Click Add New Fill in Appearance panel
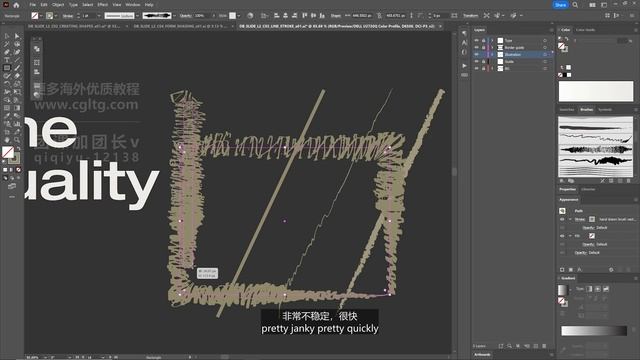This screenshot has width=640, height=360. coord(571,270)
